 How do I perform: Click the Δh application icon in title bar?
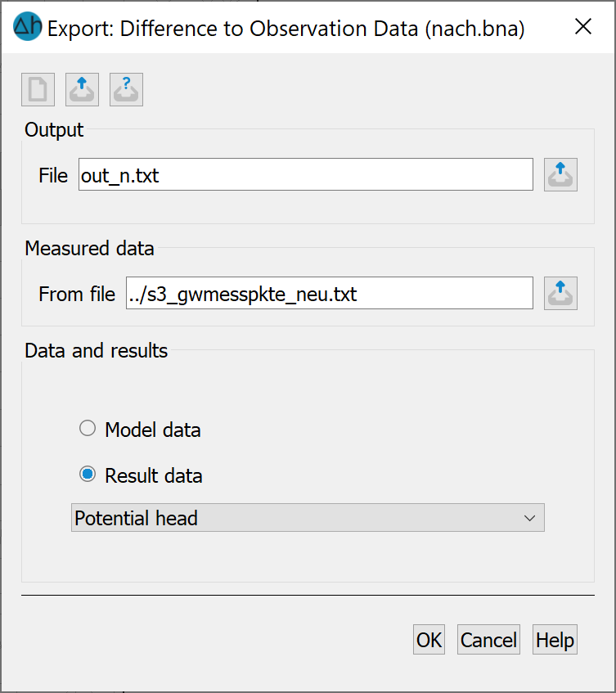[x=27, y=26]
